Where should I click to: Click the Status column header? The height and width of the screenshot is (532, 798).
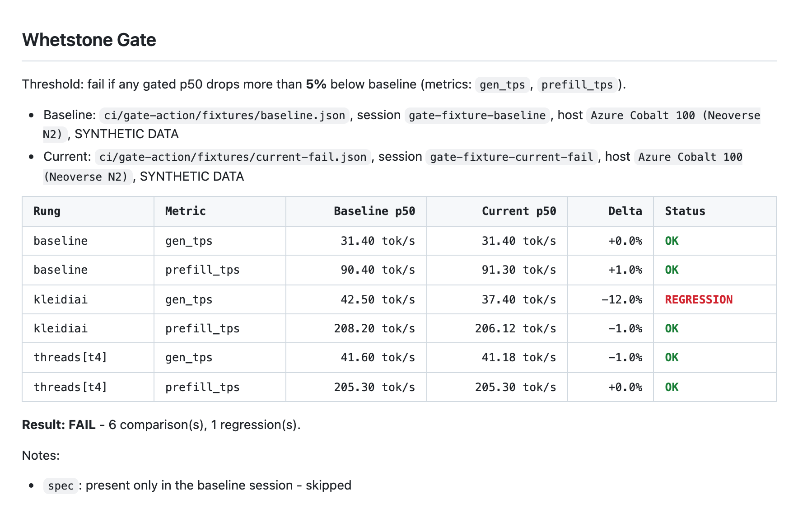click(685, 211)
